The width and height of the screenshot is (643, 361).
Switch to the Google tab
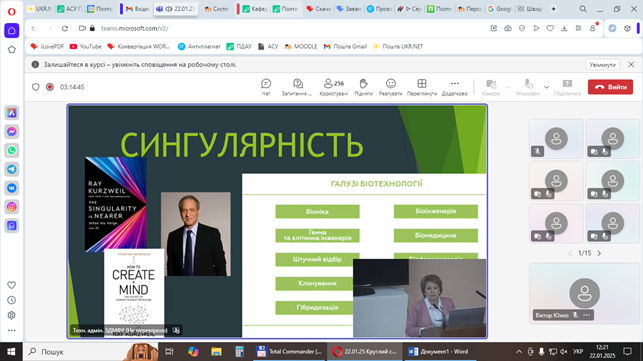(x=499, y=9)
